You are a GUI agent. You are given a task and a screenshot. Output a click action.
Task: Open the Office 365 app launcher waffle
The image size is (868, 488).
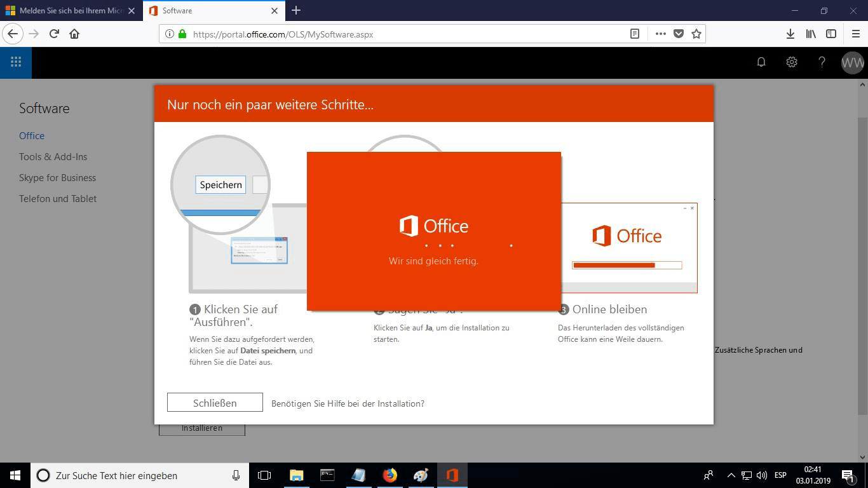pyautogui.click(x=16, y=62)
